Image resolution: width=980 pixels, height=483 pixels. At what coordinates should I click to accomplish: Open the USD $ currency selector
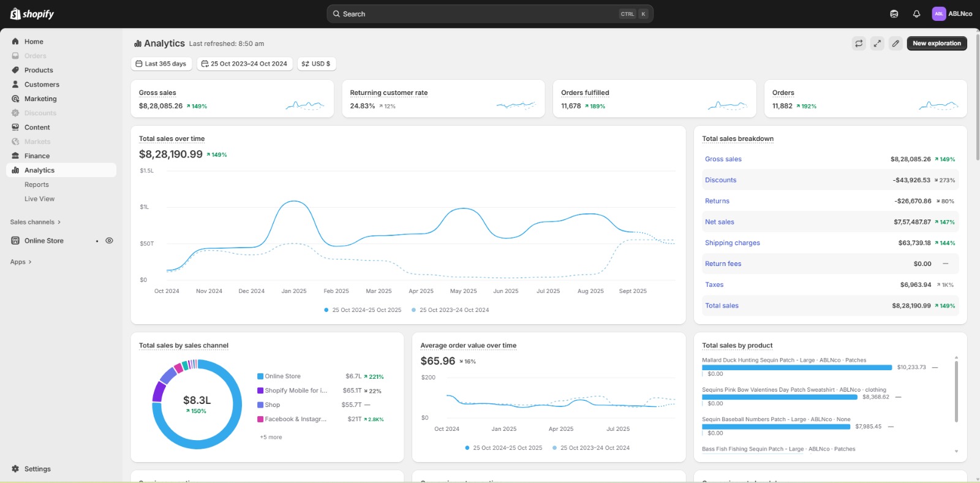coord(316,64)
